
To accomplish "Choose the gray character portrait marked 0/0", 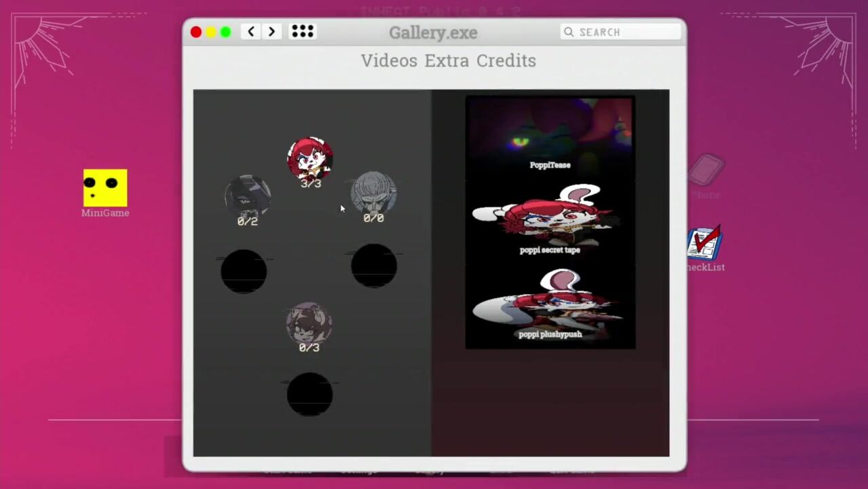I will point(373,193).
